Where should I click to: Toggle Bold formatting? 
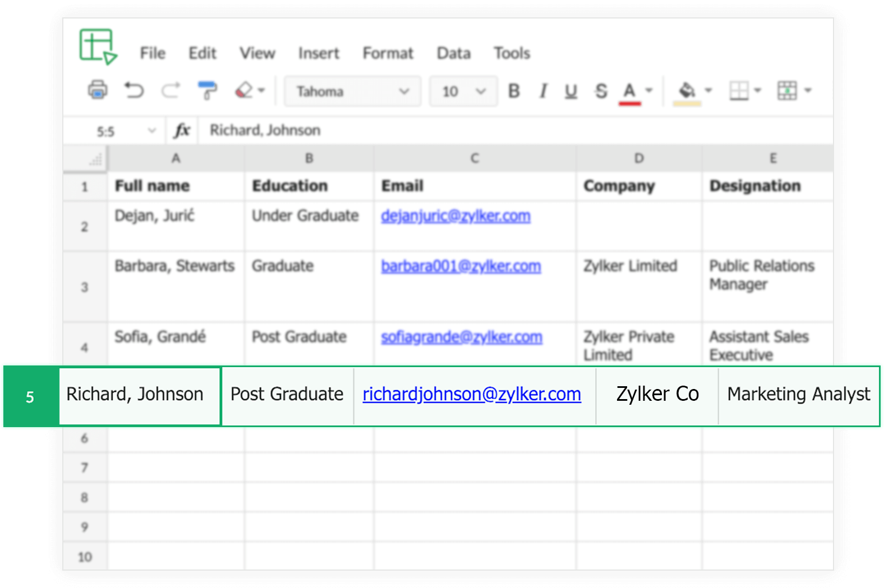tap(514, 90)
